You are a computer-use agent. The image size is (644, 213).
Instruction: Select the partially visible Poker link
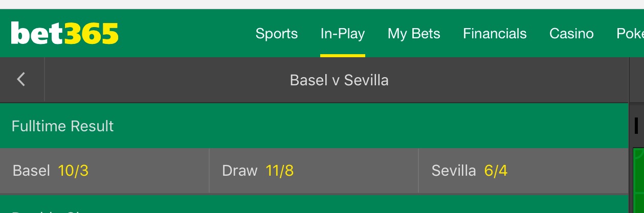tap(630, 34)
